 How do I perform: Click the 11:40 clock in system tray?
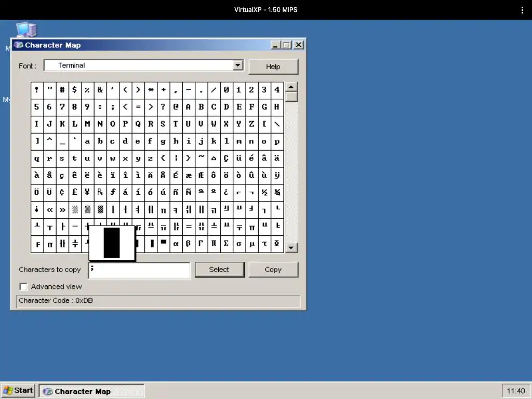515,391
